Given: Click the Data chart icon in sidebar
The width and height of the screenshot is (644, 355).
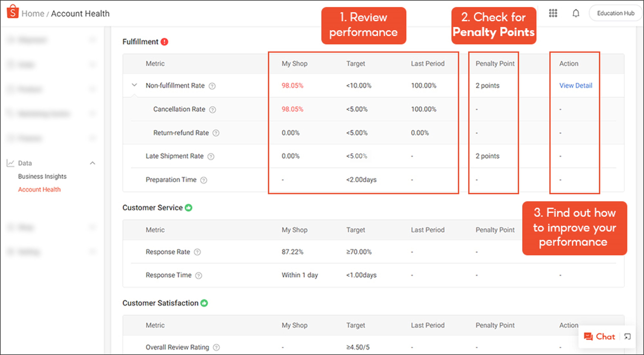Looking at the screenshot, I should pos(10,163).
